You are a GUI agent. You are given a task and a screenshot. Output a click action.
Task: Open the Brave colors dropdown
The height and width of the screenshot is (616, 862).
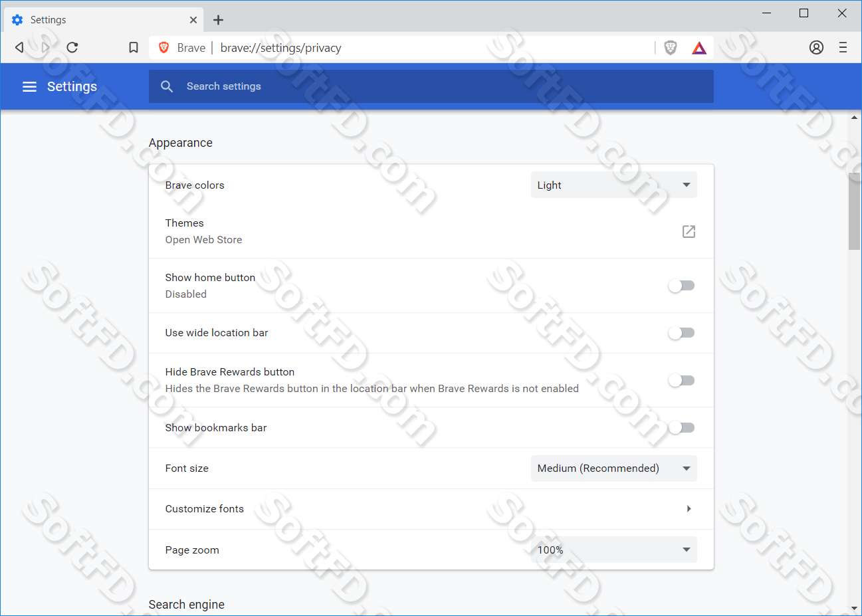(x=613, y=185)
